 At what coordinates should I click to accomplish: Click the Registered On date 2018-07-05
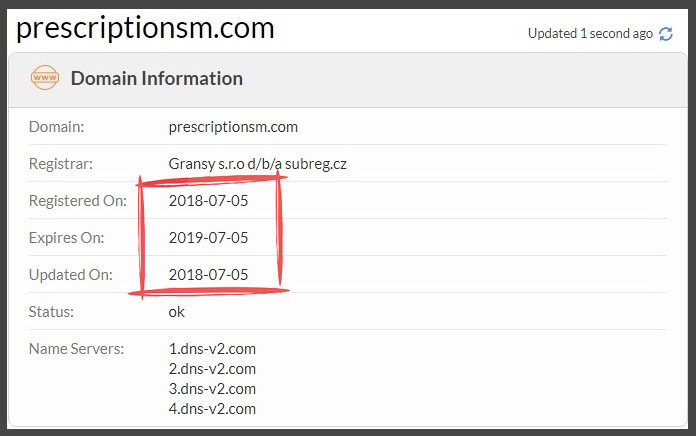click(x=208, y=201)
